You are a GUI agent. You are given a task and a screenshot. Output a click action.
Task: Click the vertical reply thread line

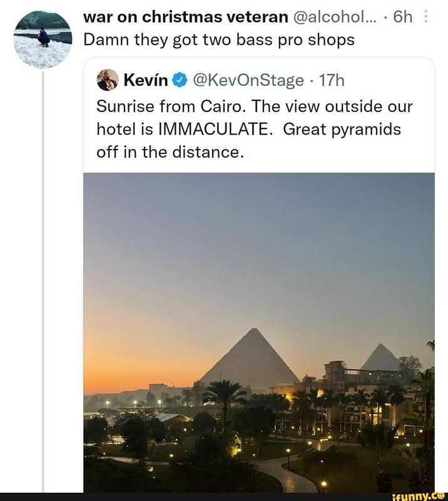point(43,281)
